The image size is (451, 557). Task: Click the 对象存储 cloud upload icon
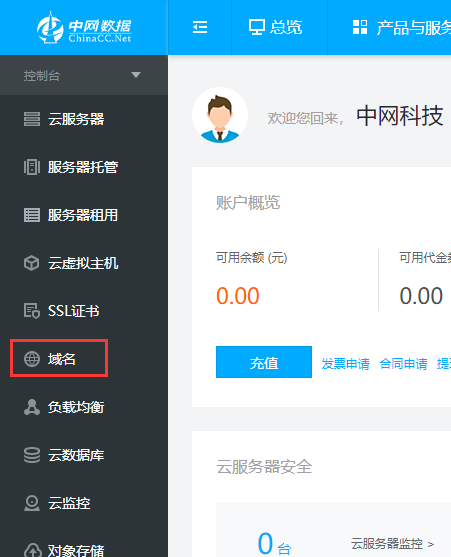[x=32, y=550]
